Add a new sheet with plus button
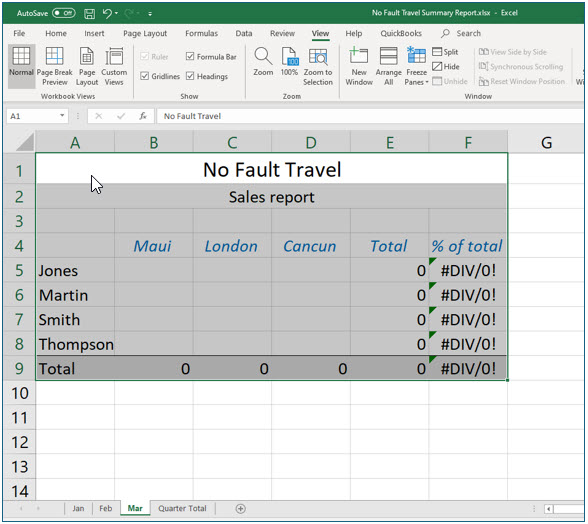 (240, 509)
